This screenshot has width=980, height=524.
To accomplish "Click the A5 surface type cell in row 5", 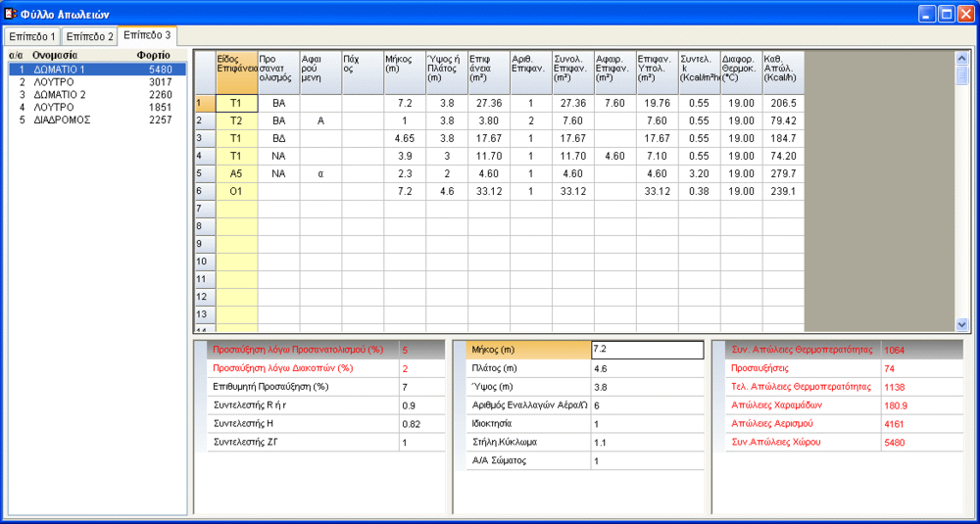I will pyautogui.click(x=236, y=173).
